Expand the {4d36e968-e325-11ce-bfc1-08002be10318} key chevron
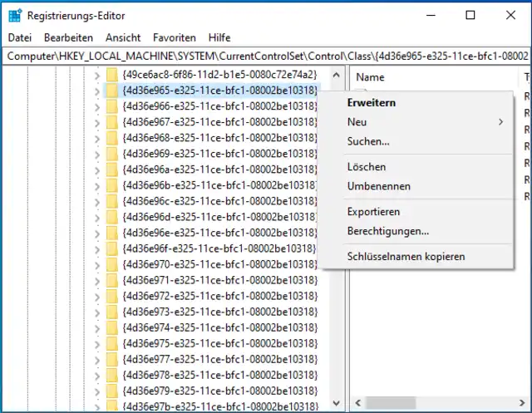The image size is (532, 413). (97, 139)
